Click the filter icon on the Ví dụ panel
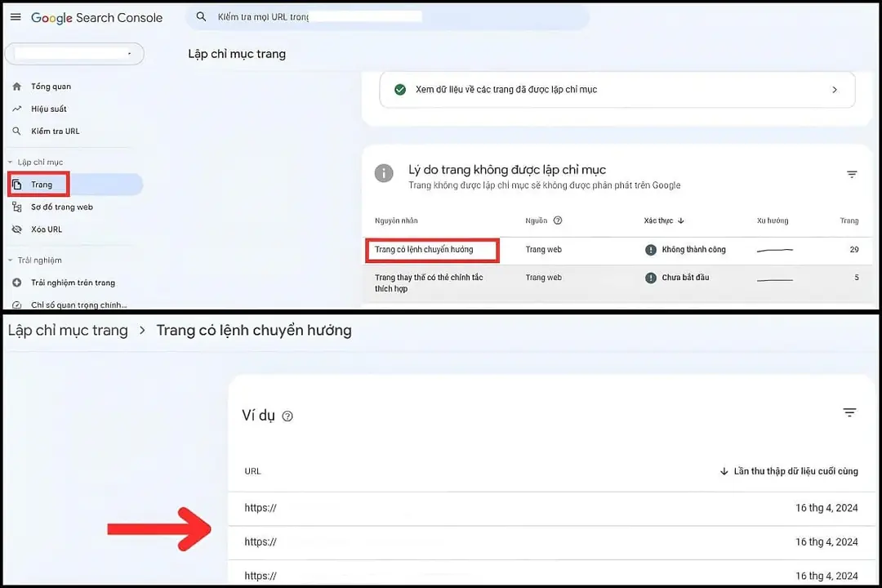 [x=849, y=413]
